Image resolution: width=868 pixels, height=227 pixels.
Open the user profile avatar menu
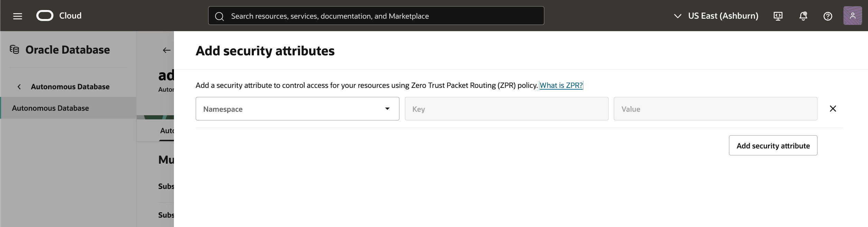pyautogui.click(x=853, y=16)
